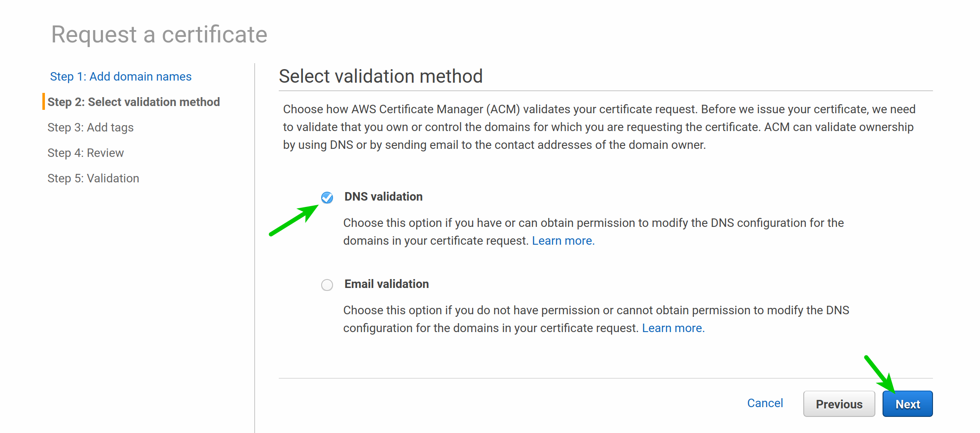The image size is (980, 433).
Task: Open Step 4: Review in the sidebar
Action: tap(86, 153)
